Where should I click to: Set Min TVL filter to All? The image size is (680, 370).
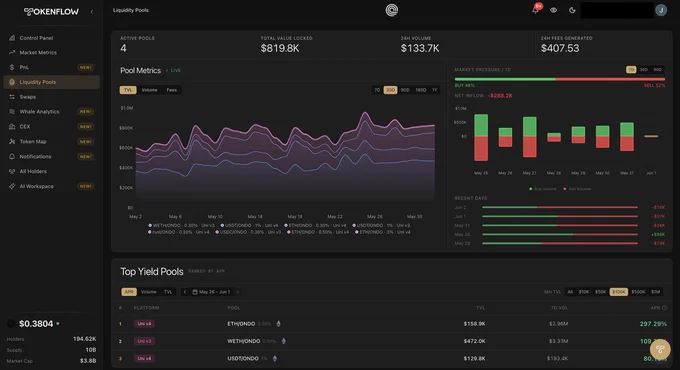coord(570,292)
